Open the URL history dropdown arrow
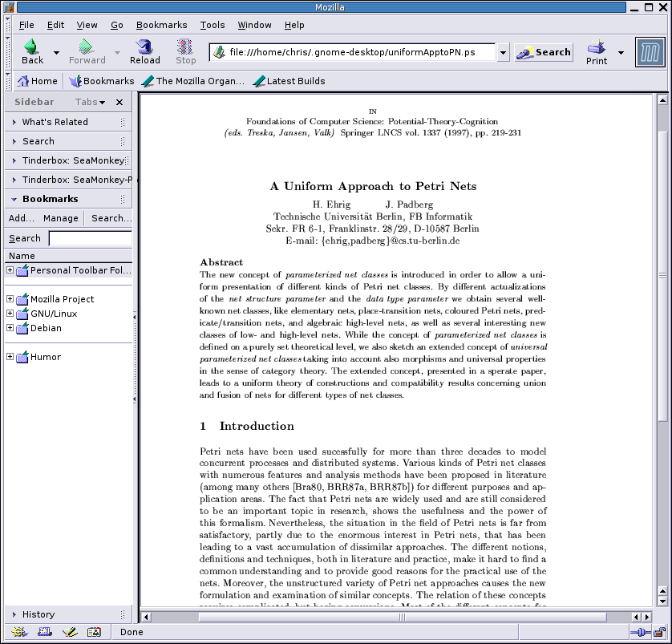The image size is (672, 644). (x=503, y=53)
